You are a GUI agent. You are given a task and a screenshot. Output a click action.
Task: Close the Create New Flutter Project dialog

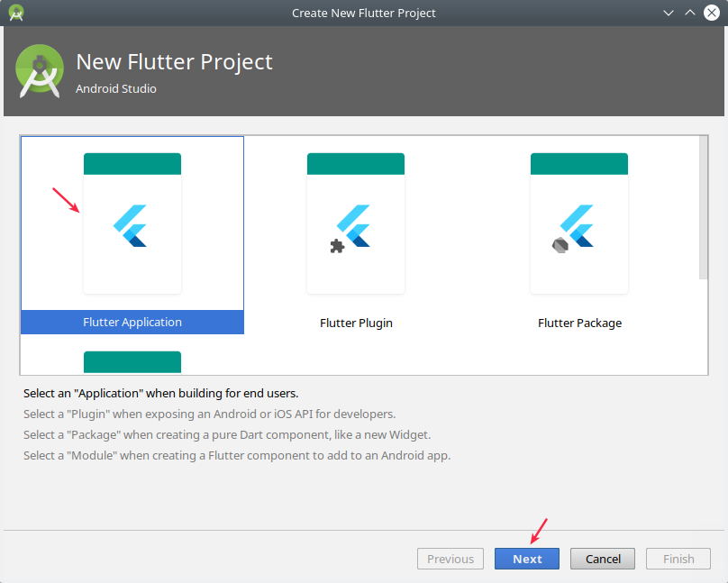(x=711, y=13)
